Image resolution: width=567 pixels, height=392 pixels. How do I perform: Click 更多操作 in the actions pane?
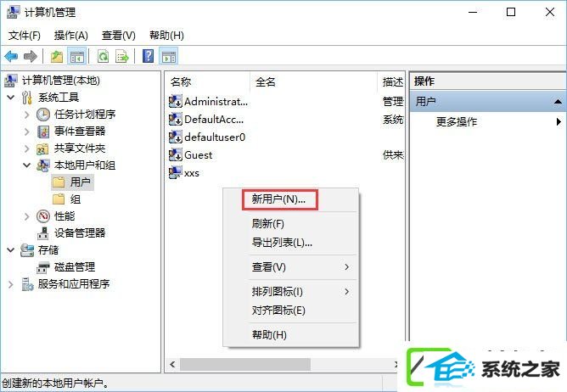[x=457, y=122]
